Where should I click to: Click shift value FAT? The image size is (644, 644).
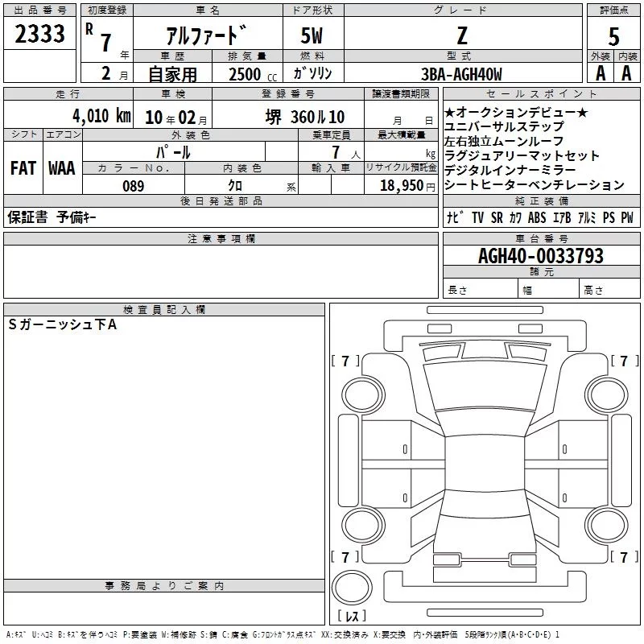pyautogui.click(x=23, y=168)
